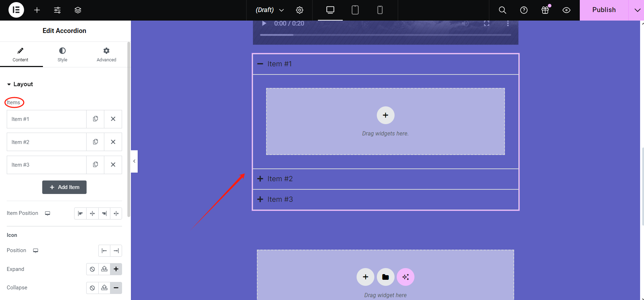Remove Item #3 from items list
Screen dimensions: 644x300
point(113,165)
